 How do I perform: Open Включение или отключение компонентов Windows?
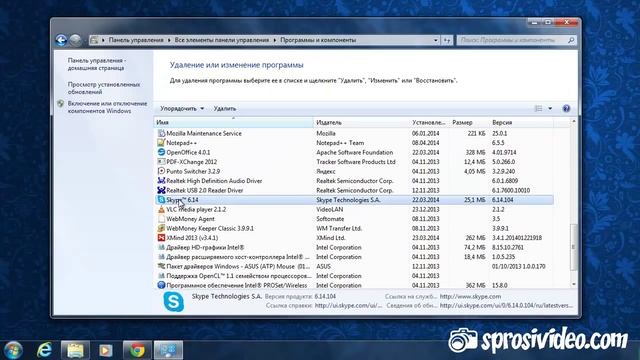(x=107, y=107)
